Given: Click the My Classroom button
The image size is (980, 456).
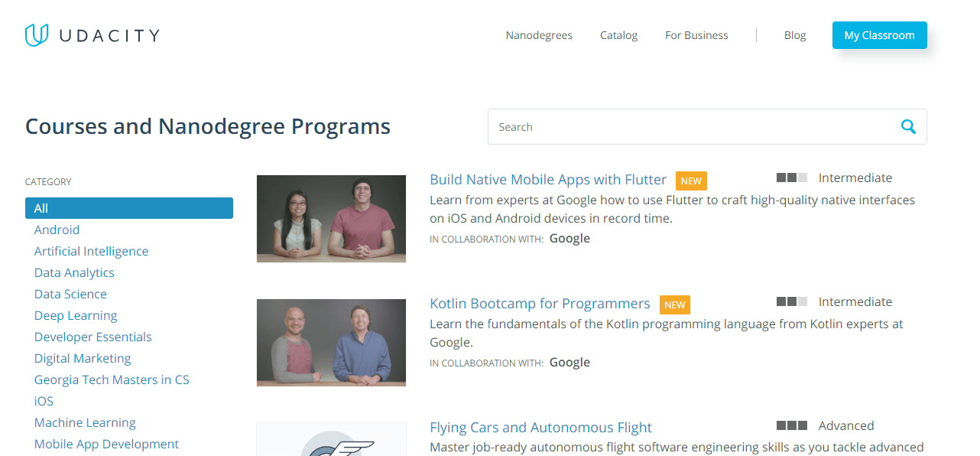Looking at the screenshot, I should pos(880,35).
